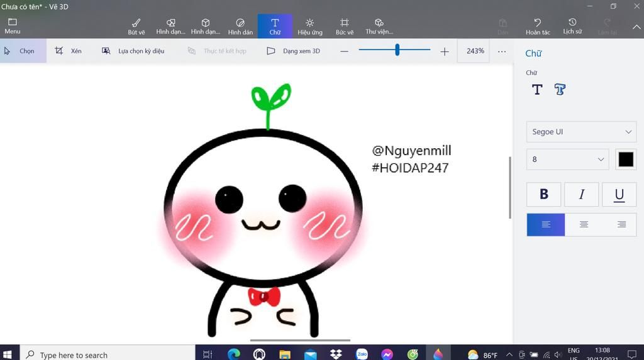The width and height of the screenshot is (644, 360).
Task: Zoom in with the plus button
Action: (445, 52)
